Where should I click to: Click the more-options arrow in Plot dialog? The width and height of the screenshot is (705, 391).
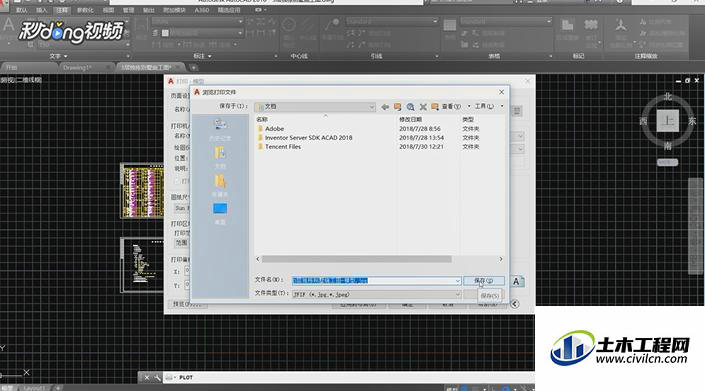coord(515,304)
